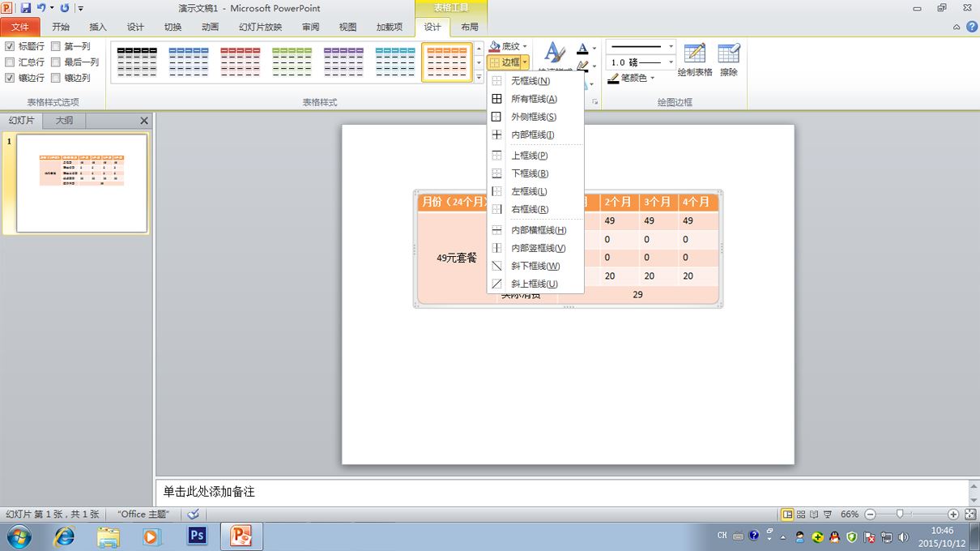
Task: Apply 所有框线 (all borders) option
Action: (535, 99)
